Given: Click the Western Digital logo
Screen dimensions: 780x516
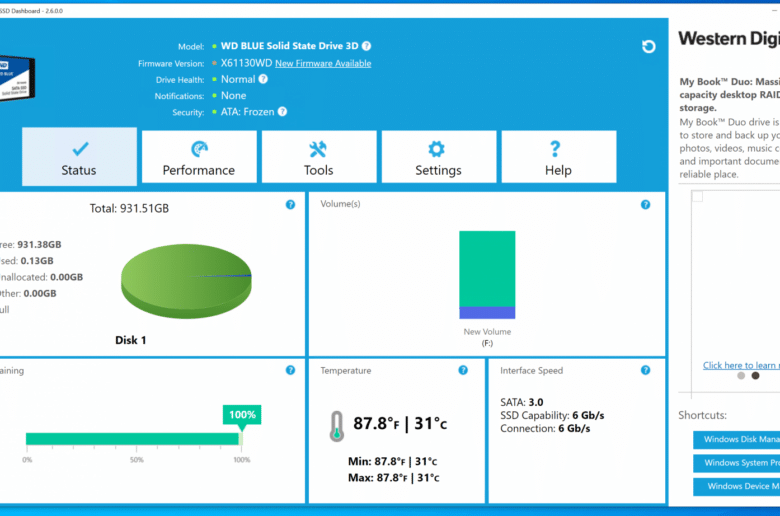Looking at the screenshot, I should 729,39.
